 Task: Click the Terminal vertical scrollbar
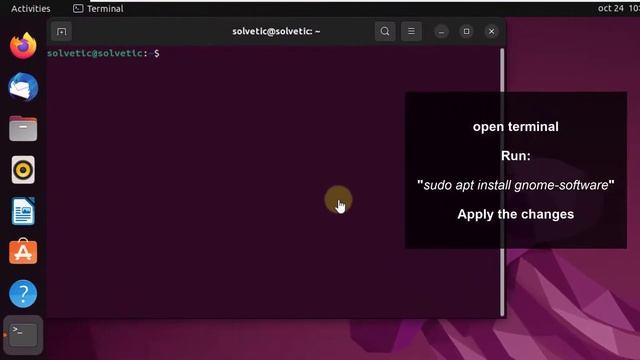(x=502, y=182)
